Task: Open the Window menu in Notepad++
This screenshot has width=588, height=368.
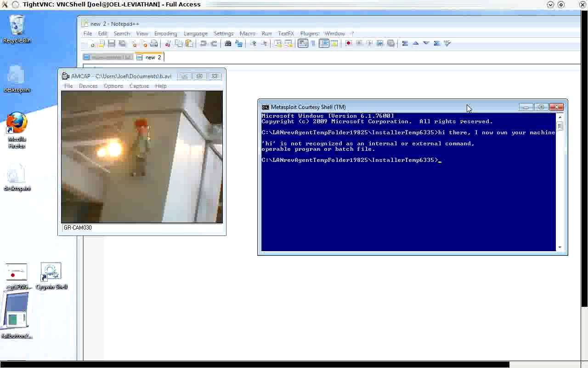Action: point(334,34)
